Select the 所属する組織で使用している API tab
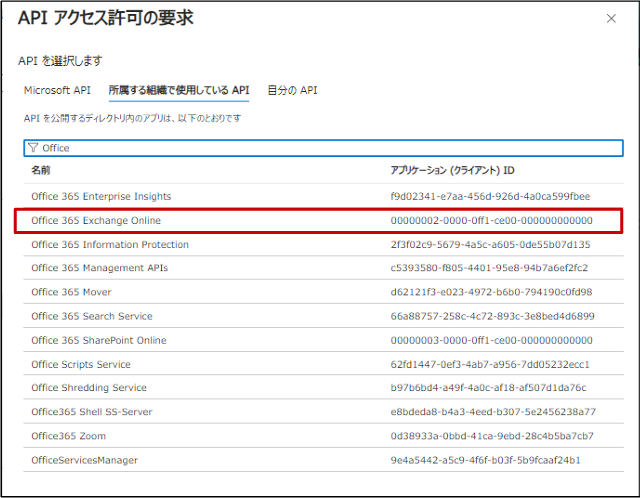The width and height of the screenshot is (640, 498). click(x=179, y=90)
